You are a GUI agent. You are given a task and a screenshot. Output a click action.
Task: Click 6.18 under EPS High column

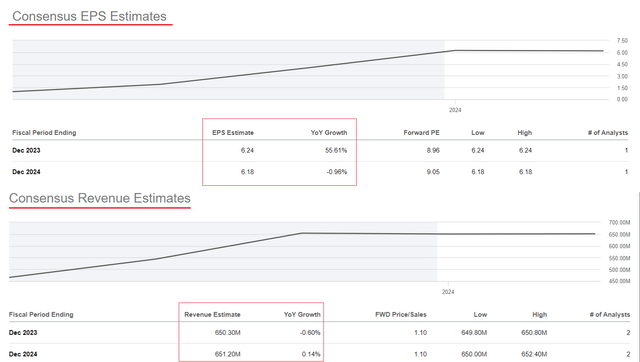525,172
